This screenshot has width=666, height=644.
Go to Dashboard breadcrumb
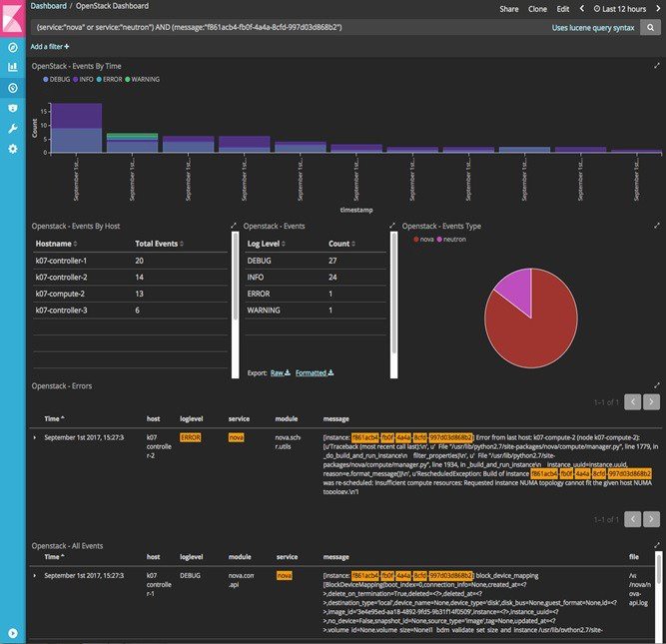[48, 6]
